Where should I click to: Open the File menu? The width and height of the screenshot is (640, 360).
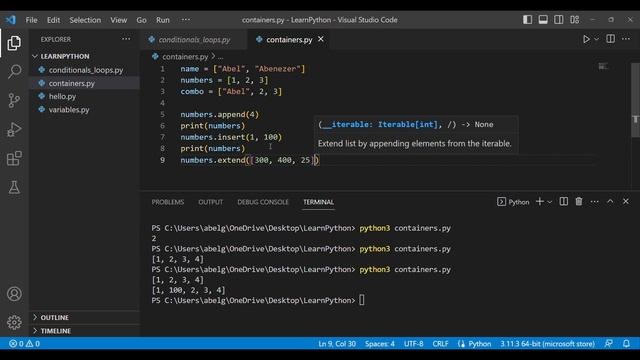pos(31,20)
